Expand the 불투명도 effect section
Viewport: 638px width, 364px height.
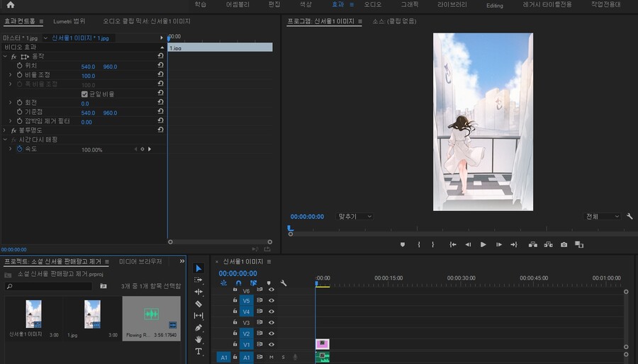(6, 131)
